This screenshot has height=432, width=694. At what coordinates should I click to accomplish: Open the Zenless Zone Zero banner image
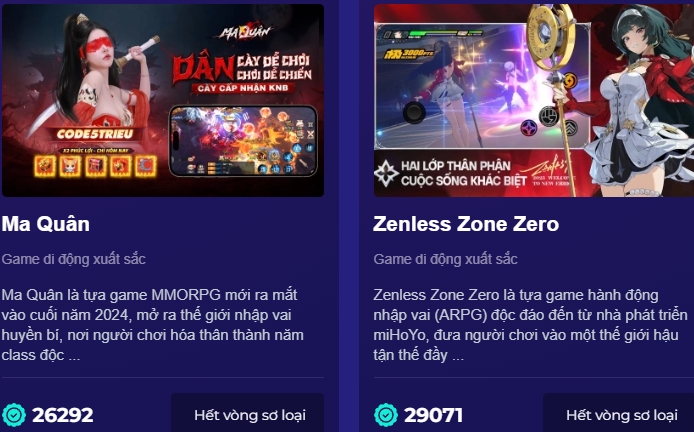click(x=534, y=100)
